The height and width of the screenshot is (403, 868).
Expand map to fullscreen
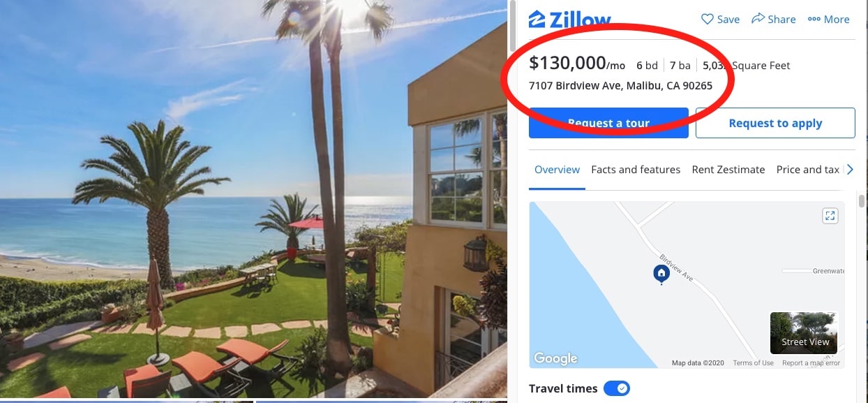(x=830, y=215)
